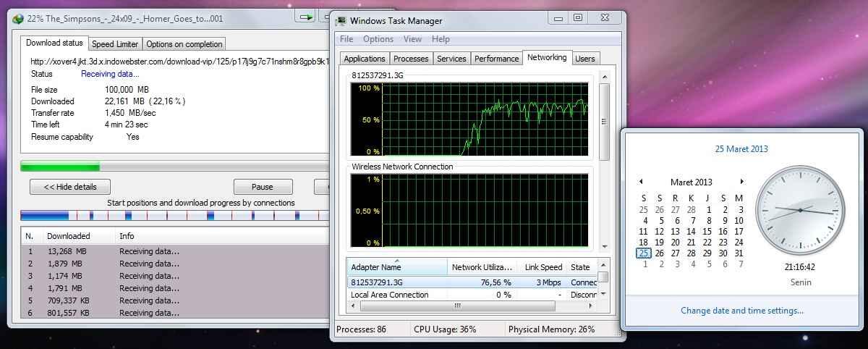Open the View menu in Task Manager
The height and width of the screenshot is (349, 868).
coord(412,39)
